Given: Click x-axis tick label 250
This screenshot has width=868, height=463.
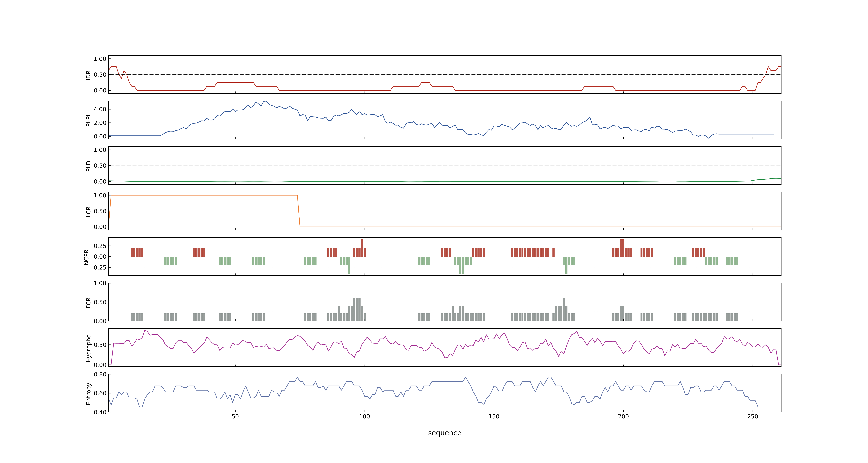Looking at the screenshot, I should (x=753, y=416).
